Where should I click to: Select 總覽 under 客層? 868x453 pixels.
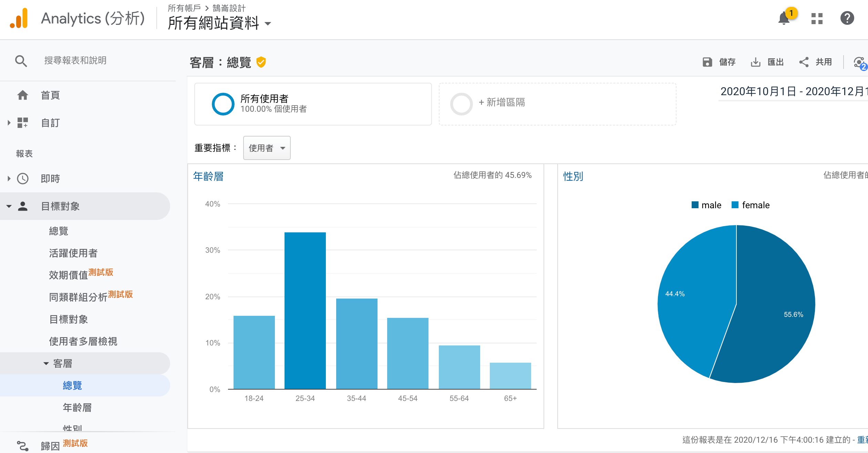72,385
